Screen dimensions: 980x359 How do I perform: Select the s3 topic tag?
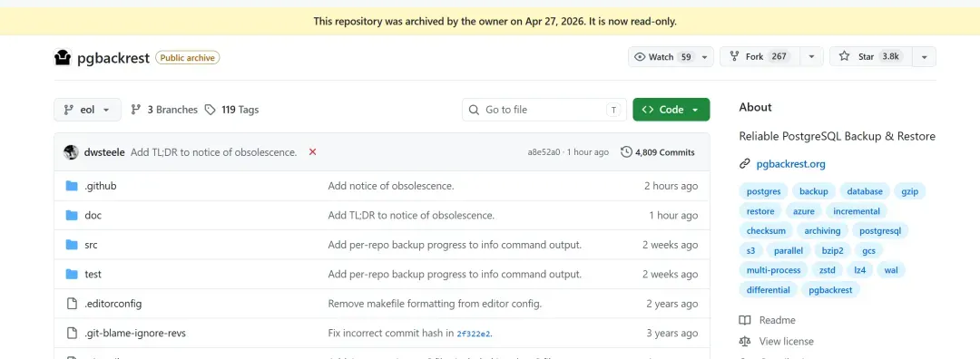[x=750, y=250]
